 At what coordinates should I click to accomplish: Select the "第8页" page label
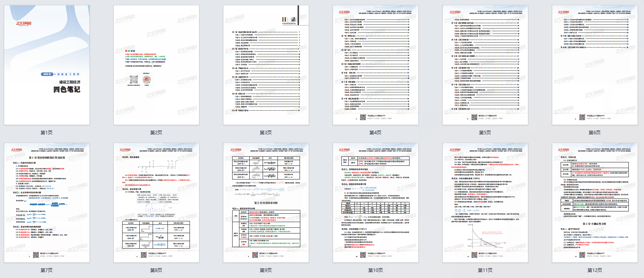point(156,270)
